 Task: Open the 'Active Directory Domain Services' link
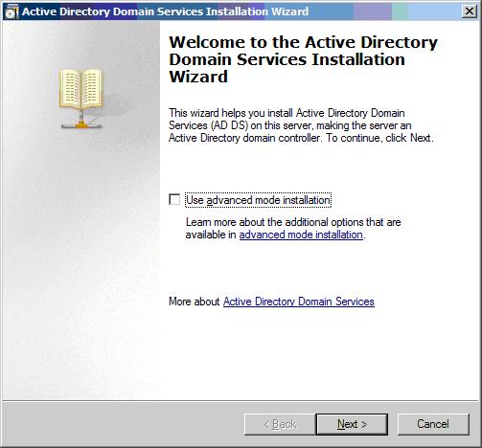point(299,302)
